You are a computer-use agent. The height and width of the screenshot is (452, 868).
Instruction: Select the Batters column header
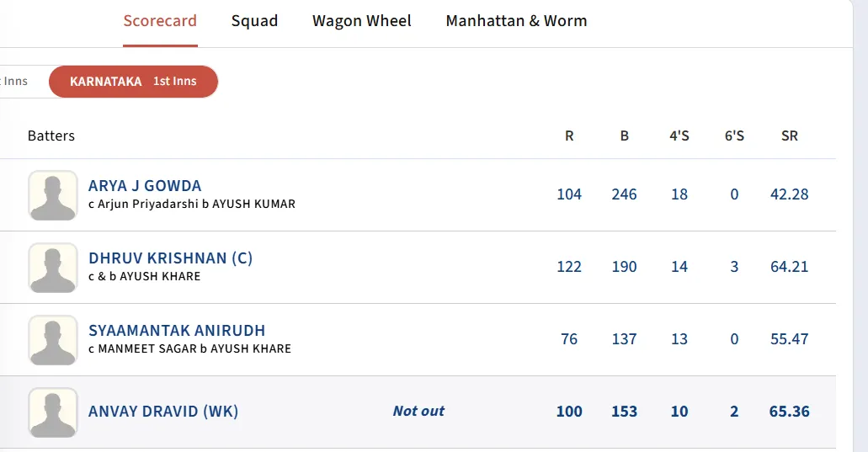51,136
